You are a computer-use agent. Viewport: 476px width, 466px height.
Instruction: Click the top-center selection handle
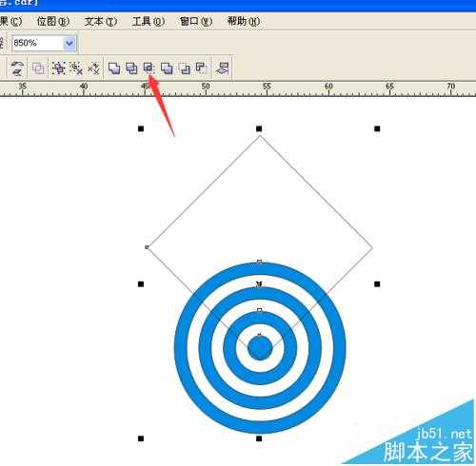(259, 128)
